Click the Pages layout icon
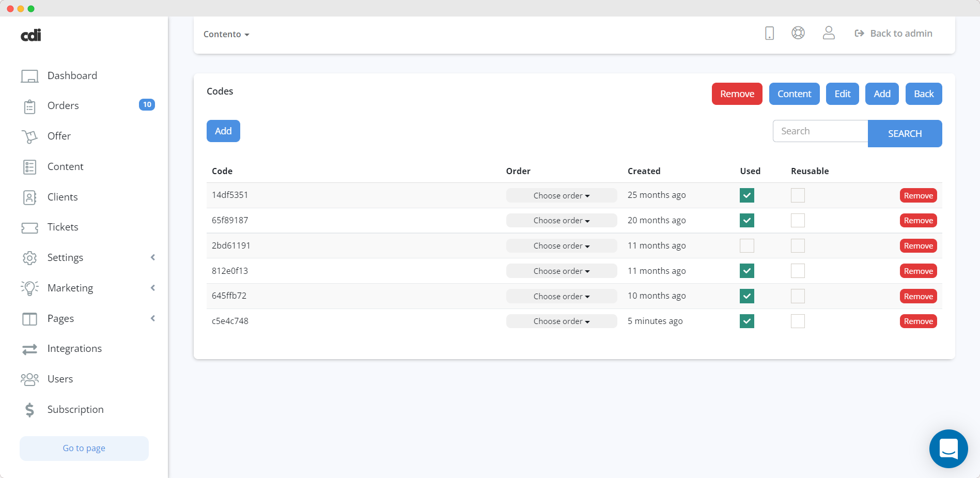 coord(29,319)
